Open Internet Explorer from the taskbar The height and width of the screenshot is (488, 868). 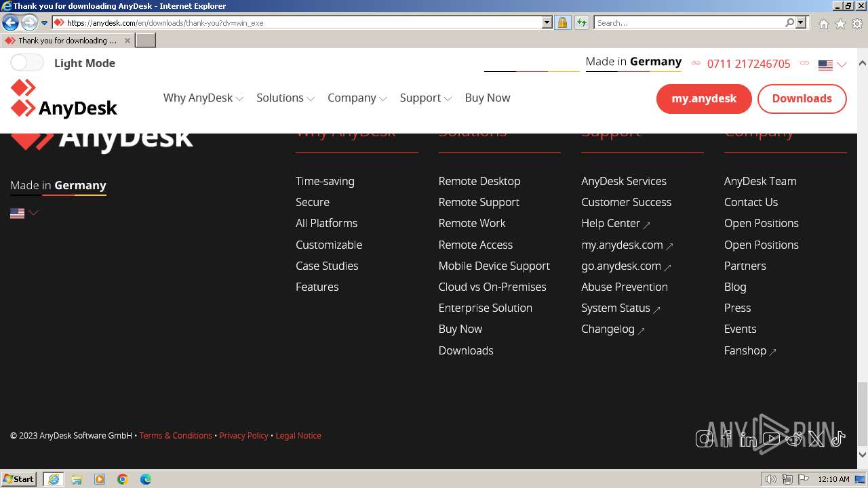[53, 479]
